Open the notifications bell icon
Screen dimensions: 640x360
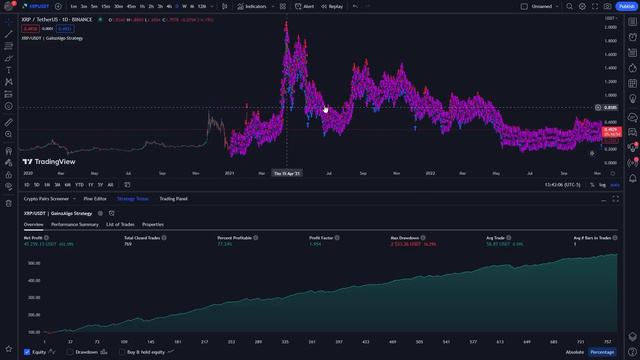point(632,178)
